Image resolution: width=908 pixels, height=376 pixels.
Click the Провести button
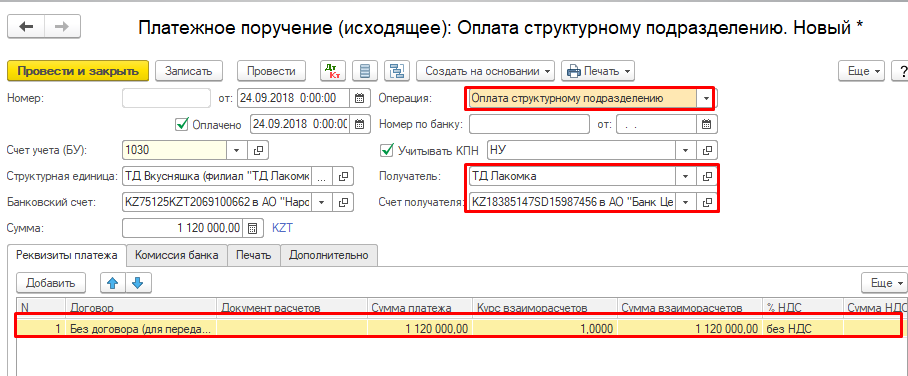pyautogui.click(x=271, y=71)
